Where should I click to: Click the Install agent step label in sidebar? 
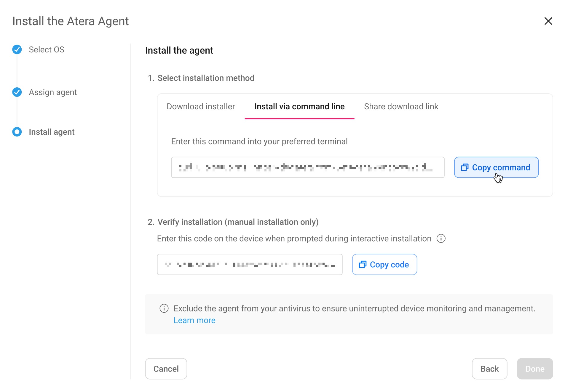51,132
